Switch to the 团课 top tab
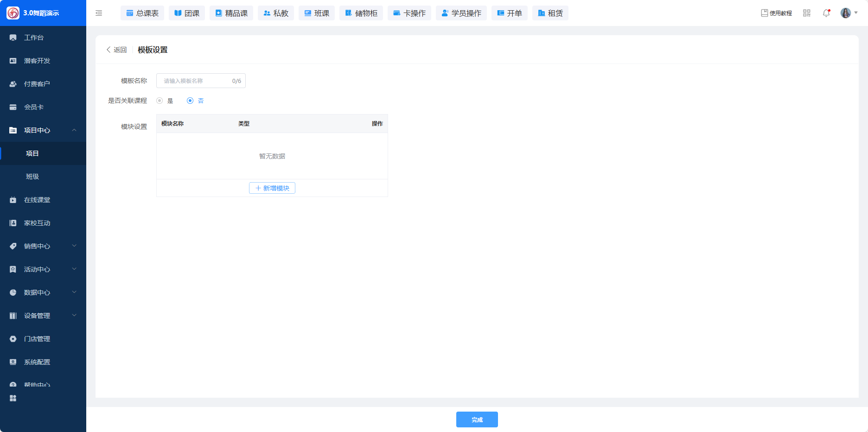Image resolution: width=868 pixels, height=432 pixels. click(187, 13)
